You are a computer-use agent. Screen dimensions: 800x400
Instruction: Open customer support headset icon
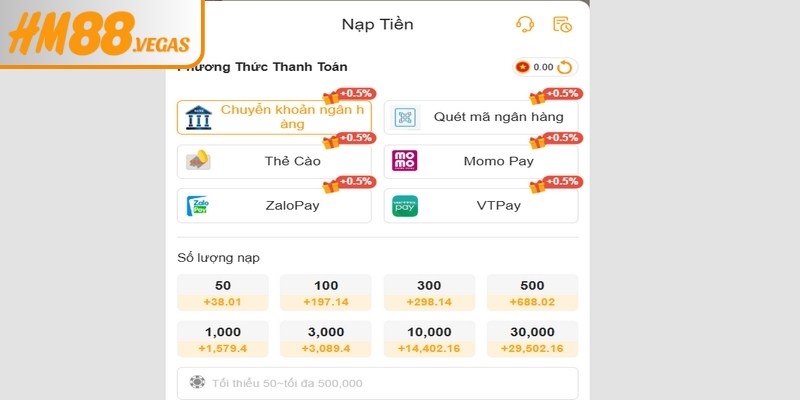coord(524,25)
